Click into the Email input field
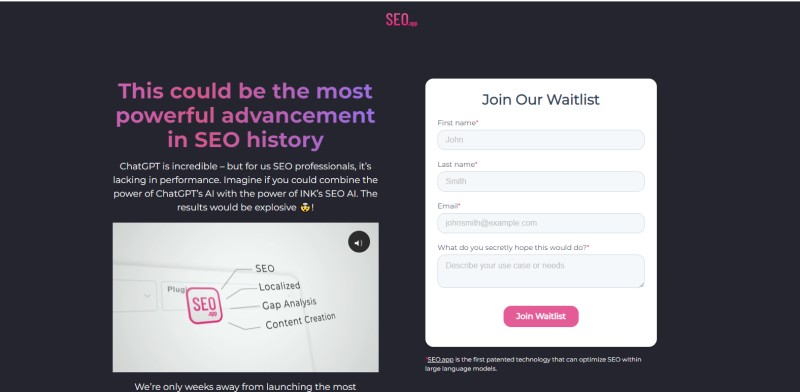 (x=541, y=223)
